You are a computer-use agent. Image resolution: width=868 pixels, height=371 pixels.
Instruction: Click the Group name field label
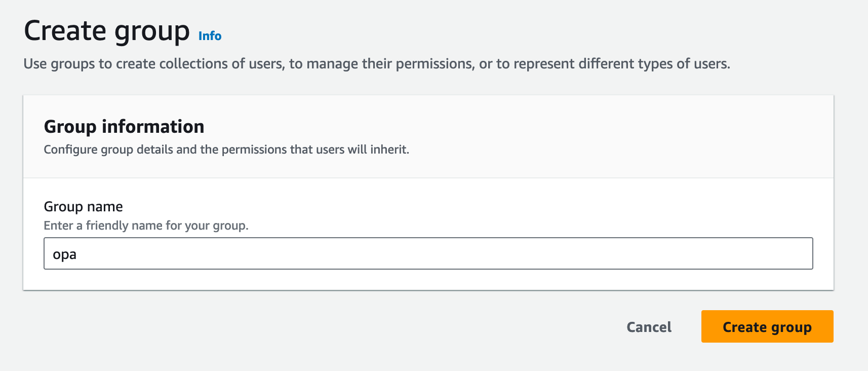tap(84, 207)
